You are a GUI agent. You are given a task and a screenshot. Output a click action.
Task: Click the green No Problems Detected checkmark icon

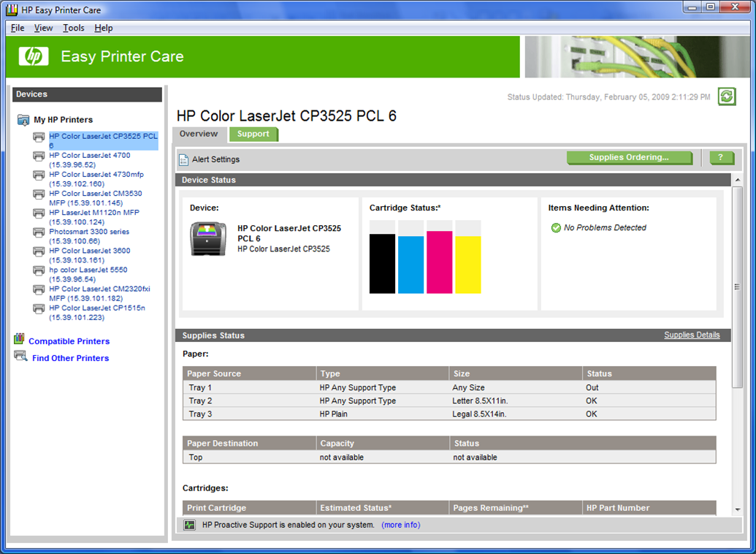click(x=556, y=228)
